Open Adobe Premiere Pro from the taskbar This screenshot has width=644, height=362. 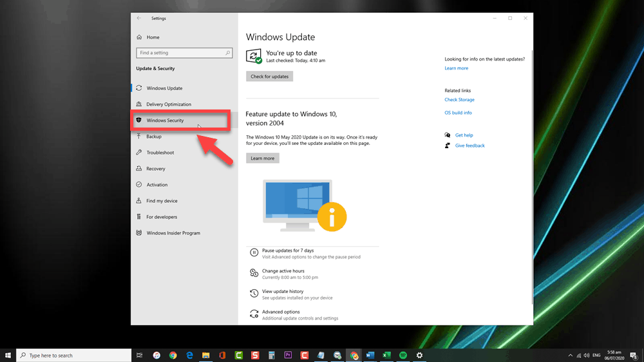(288, 356)
